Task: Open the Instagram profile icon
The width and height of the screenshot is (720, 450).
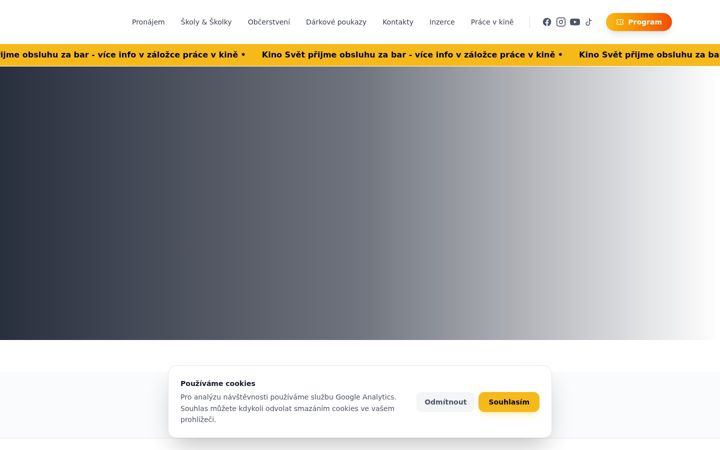Action: click(x=561, y=22)
